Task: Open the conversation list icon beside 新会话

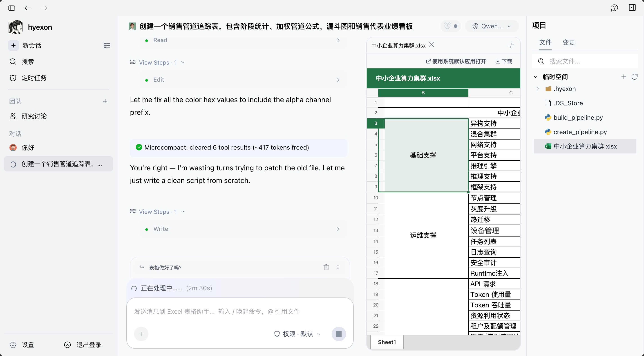Action: (107, 45)
